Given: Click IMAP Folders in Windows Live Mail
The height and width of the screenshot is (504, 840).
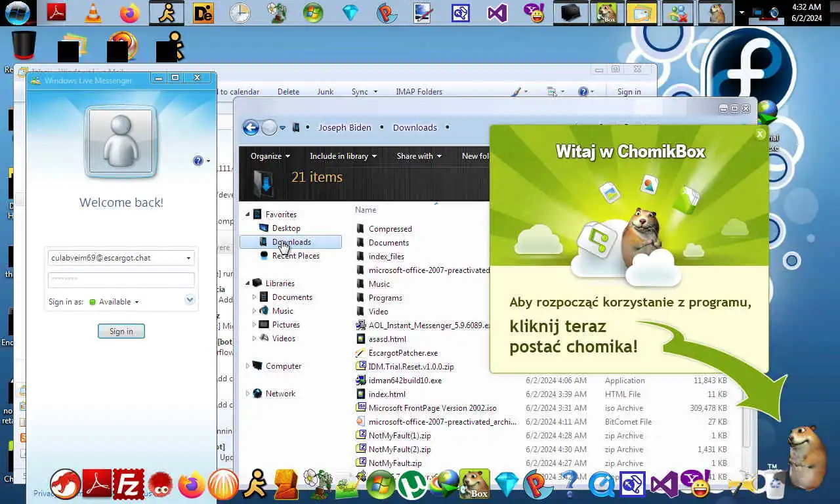Looking at the screenshot, I should pos(419,92).
